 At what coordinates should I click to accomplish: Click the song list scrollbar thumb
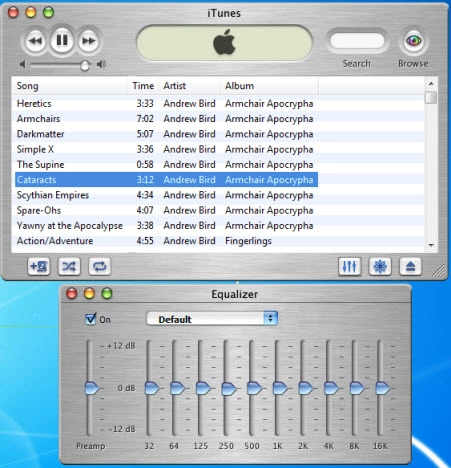click(x=431, y=98)
